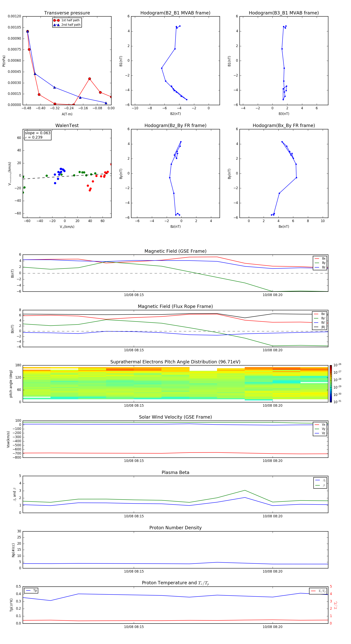Click the V_remaining(km/s) axis label in WalenTest

pos(10,173)
